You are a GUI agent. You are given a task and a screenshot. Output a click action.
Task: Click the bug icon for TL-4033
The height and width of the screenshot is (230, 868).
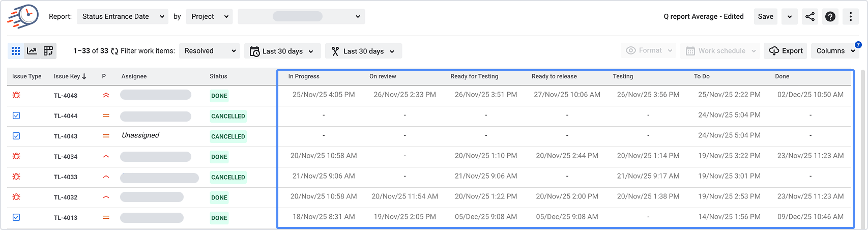[x=16, y=177]
